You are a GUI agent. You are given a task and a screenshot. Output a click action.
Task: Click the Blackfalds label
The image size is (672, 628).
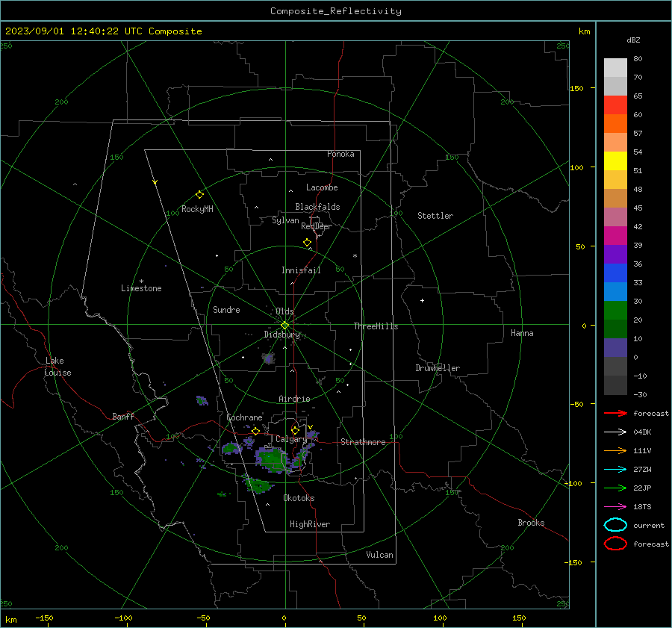click(x=317, y=207)
